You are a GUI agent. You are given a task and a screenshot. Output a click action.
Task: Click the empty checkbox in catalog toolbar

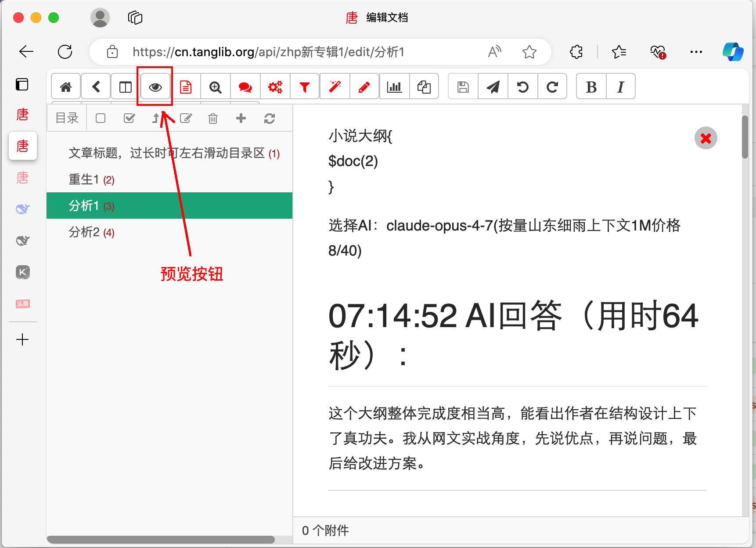click(x=101, y=118)
